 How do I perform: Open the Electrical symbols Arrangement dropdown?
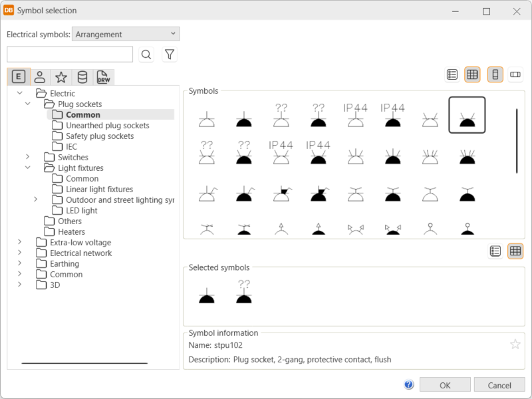pos(126,34)
